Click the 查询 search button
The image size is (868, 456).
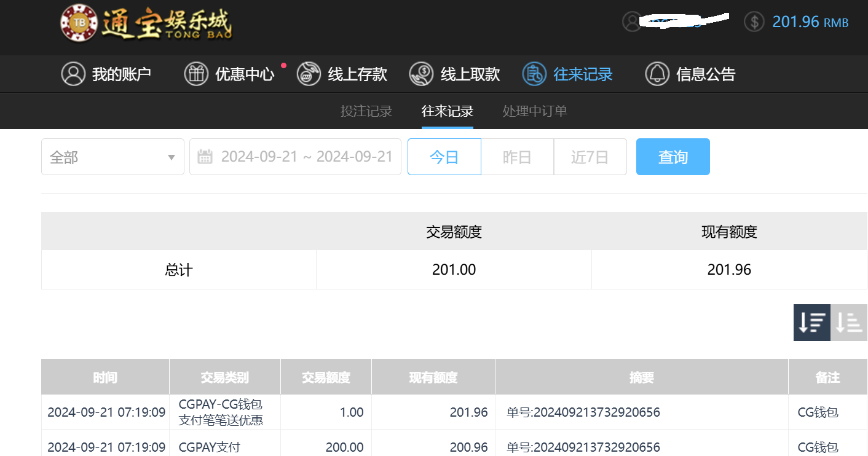(x=673, y=157)
